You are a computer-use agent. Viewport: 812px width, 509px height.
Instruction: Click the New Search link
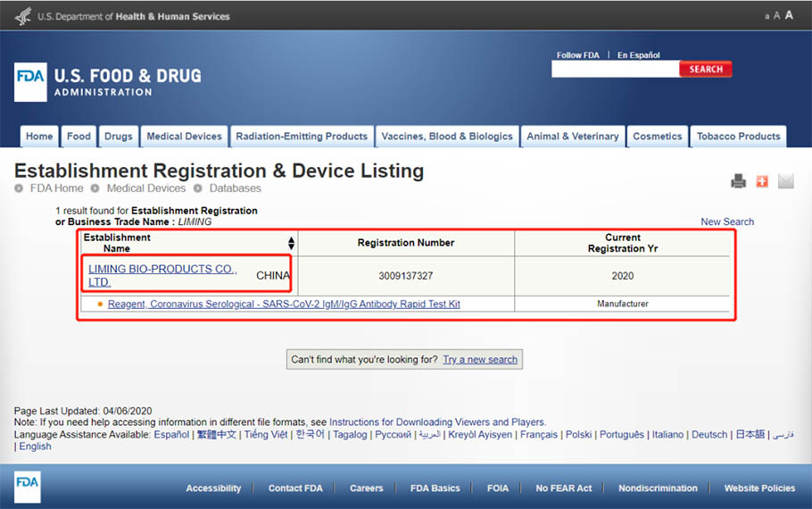[x=727, y=221]
